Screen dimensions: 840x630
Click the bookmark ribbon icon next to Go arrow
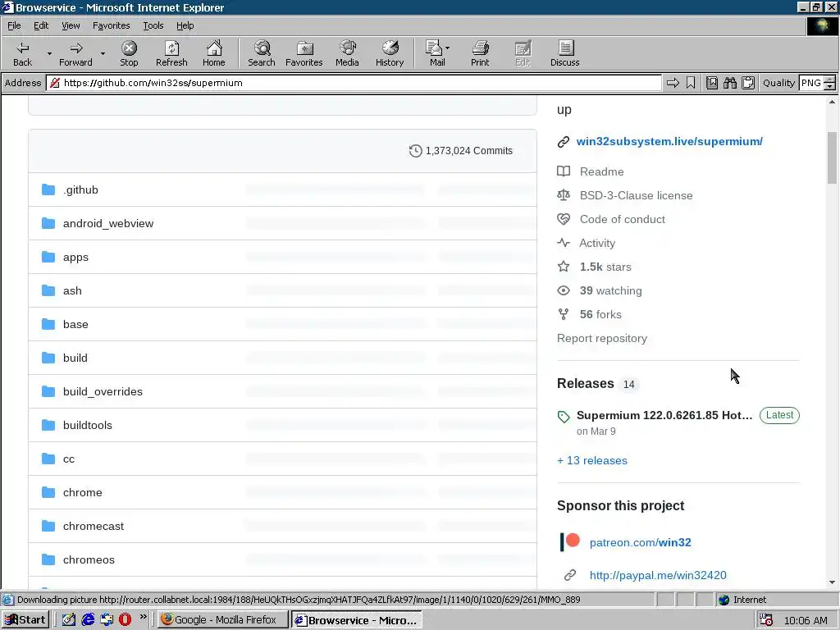691,83
